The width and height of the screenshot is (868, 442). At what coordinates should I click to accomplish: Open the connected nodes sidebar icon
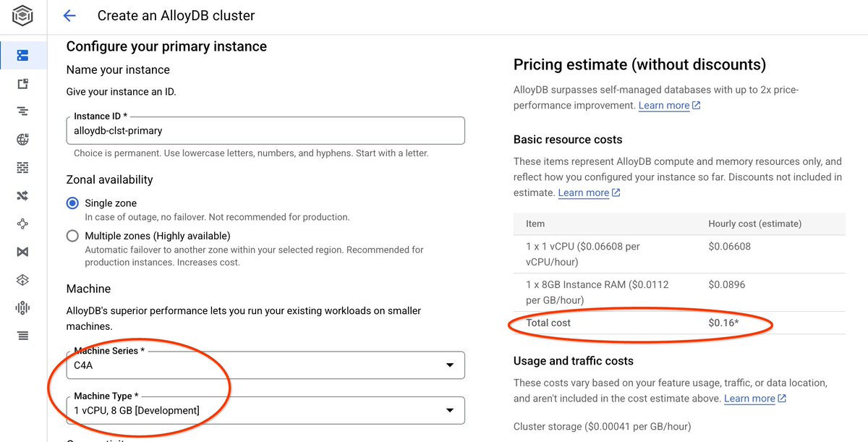[x=23, y=224]
